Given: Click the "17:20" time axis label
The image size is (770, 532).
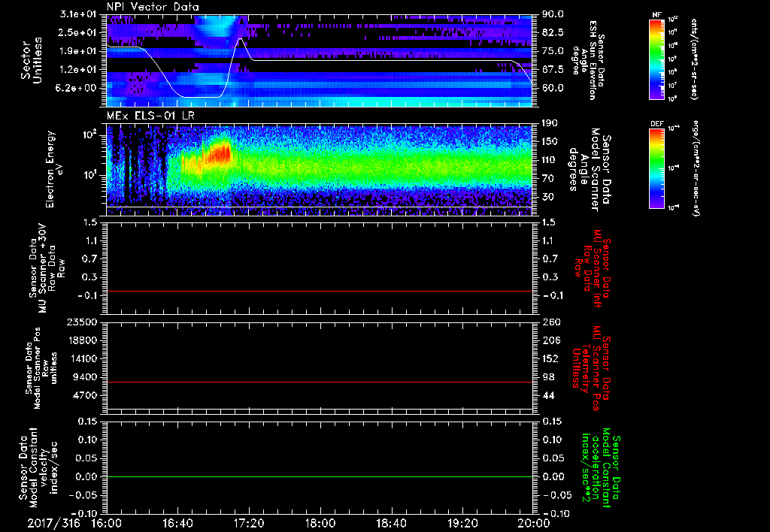Looking at the screenshot, I should pos(249,523).
